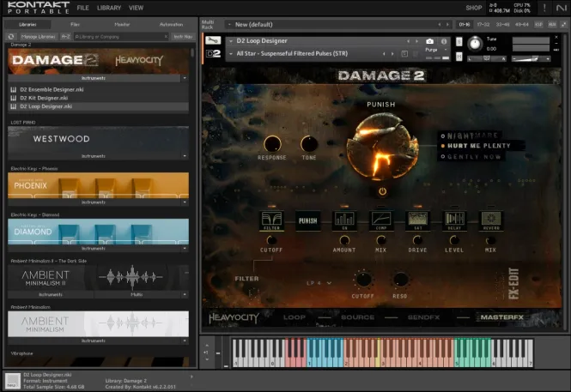This screenshot has height=392, width=571.
Task: Open the Damage 2 Instruments dropdown arrow
Action: (x=185, y=78)
